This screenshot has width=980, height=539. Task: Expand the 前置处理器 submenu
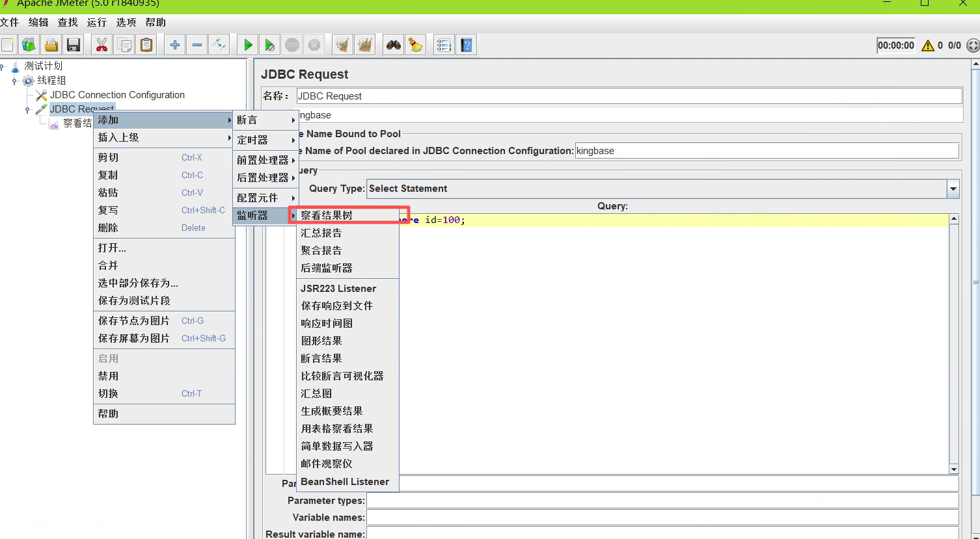coord(265,160)
